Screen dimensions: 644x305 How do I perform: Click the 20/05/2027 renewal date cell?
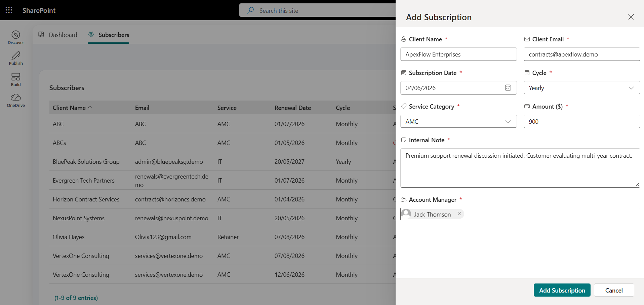tap(289, 161)
